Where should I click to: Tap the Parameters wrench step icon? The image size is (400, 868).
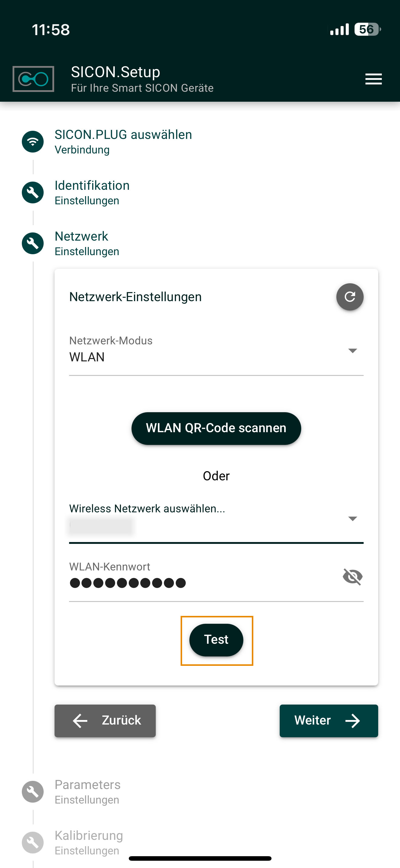(33, 791)
